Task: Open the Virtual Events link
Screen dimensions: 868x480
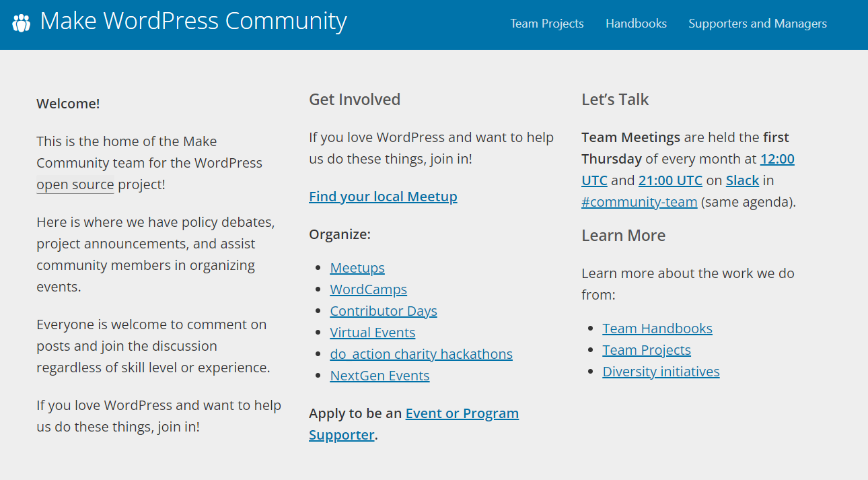Action: [373, 333]
